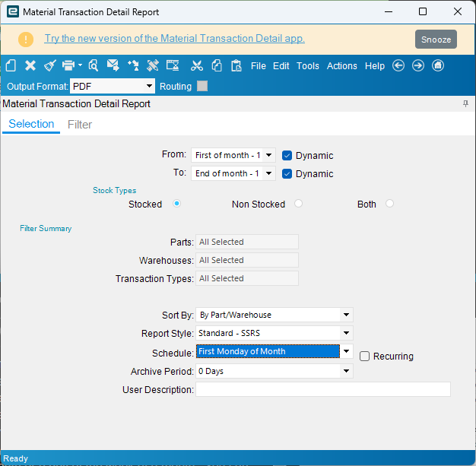
Task: Toggle the Routing checkbox
Action: click(202, 86)
